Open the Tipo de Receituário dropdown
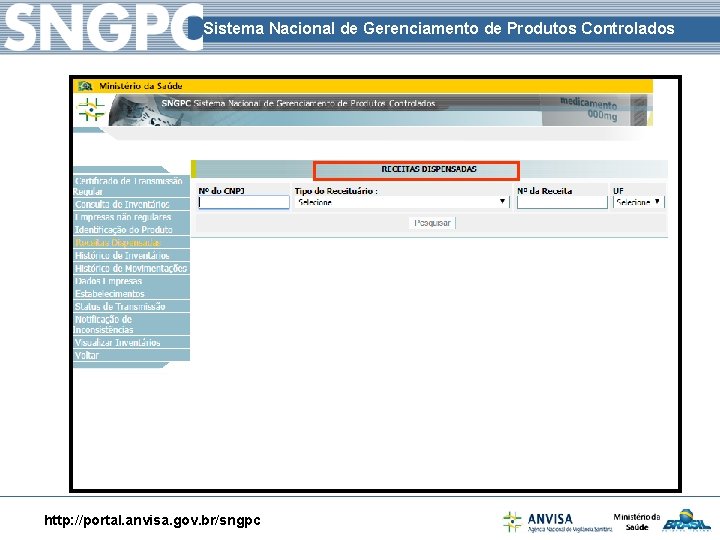This screenshot has height=540, width=720. [x=402, y=202]
